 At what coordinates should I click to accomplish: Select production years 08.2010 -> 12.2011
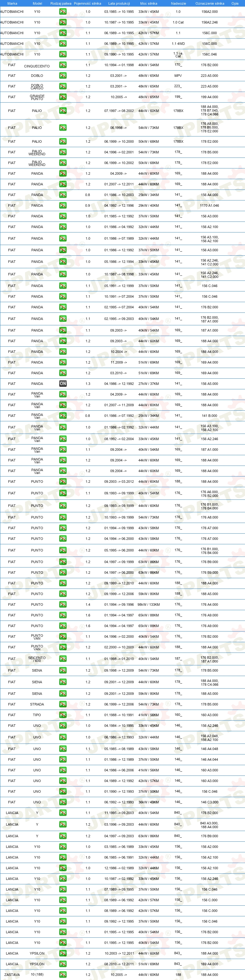coord(119,964)
